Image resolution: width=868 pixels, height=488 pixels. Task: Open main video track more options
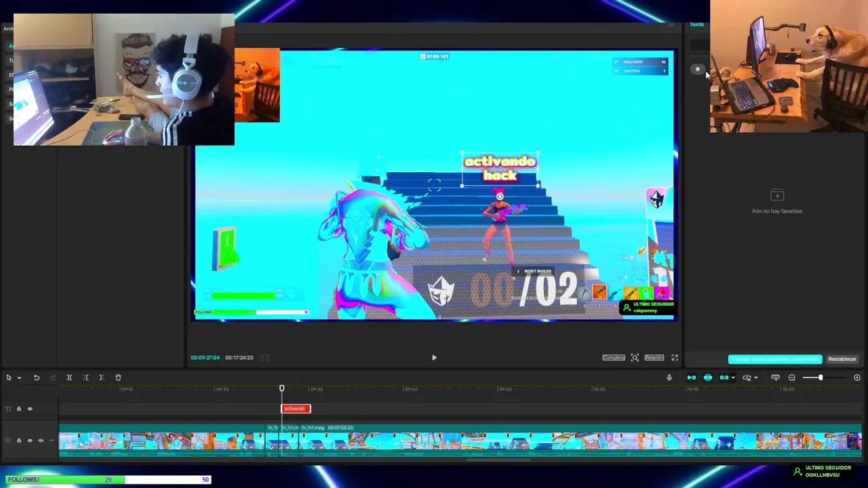(x=51, y=441)
